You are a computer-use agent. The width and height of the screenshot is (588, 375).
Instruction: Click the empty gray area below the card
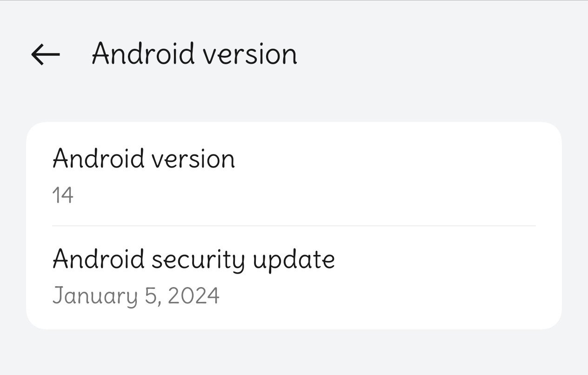click(x=293, y=353)
